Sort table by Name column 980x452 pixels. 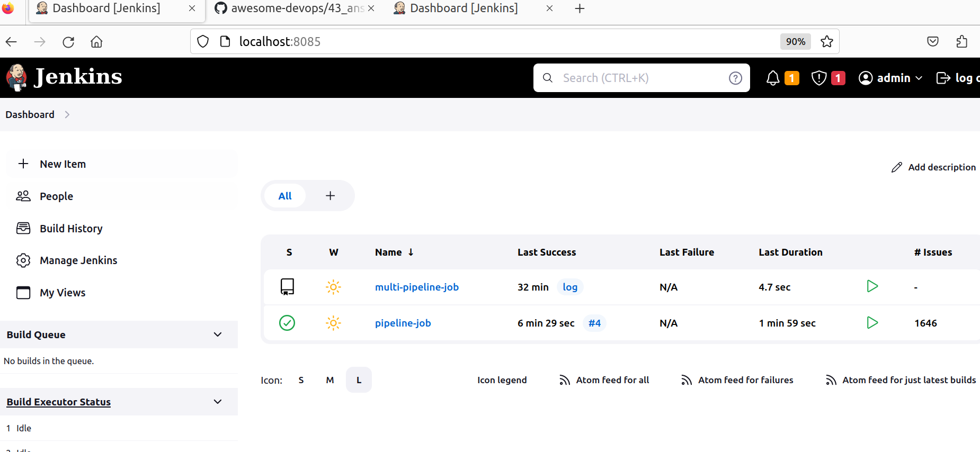click(x=394, y=252)
